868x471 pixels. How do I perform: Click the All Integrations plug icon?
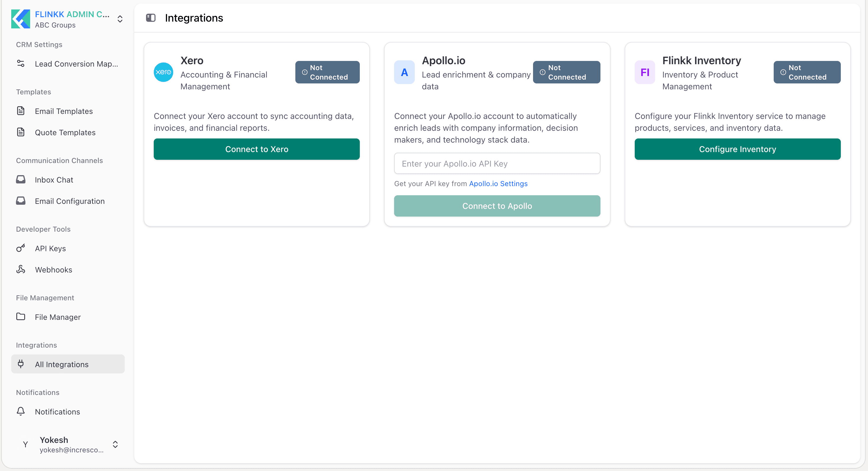[21, 364]
